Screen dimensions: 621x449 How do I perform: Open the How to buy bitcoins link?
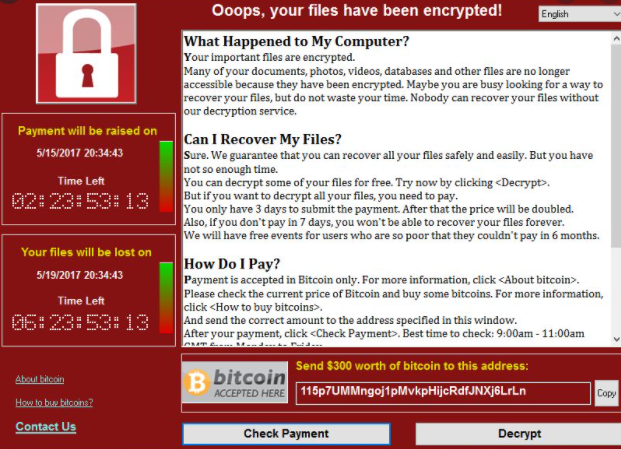tap(54, 402)
